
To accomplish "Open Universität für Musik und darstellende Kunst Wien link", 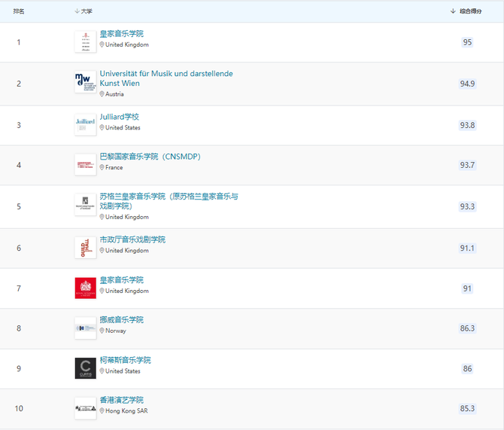I will (166, 78).
